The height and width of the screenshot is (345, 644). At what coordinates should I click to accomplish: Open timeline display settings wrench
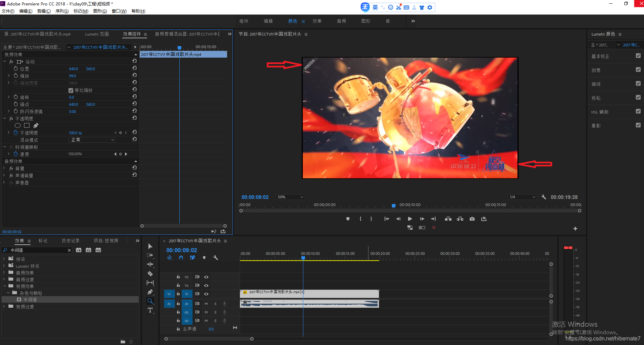(x=215, y=258)
